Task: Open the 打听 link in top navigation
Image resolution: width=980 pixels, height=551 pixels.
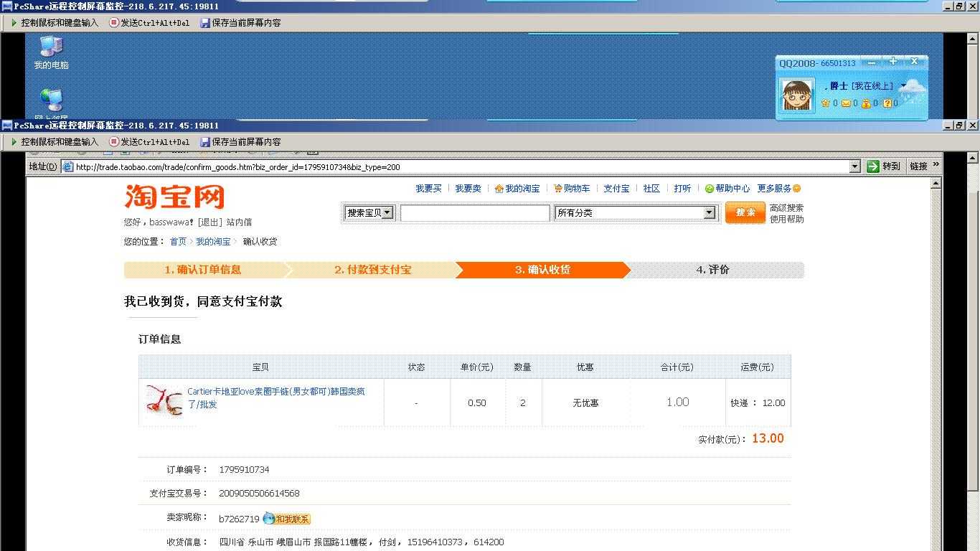Action: tap(682, 189)
